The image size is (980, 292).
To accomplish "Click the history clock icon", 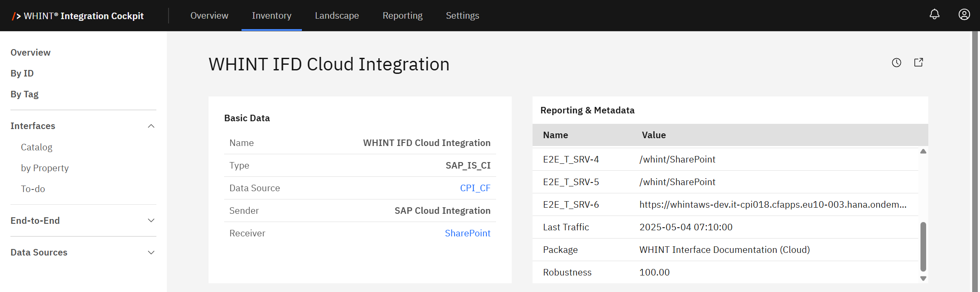I will pyautogui.click(x=897, y=63).
